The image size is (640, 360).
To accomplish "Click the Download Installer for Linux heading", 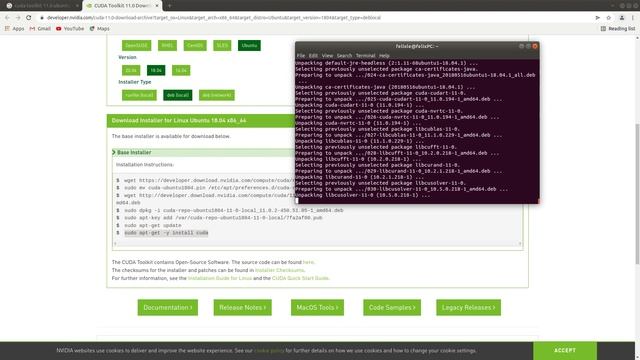I will click(179, 120).
